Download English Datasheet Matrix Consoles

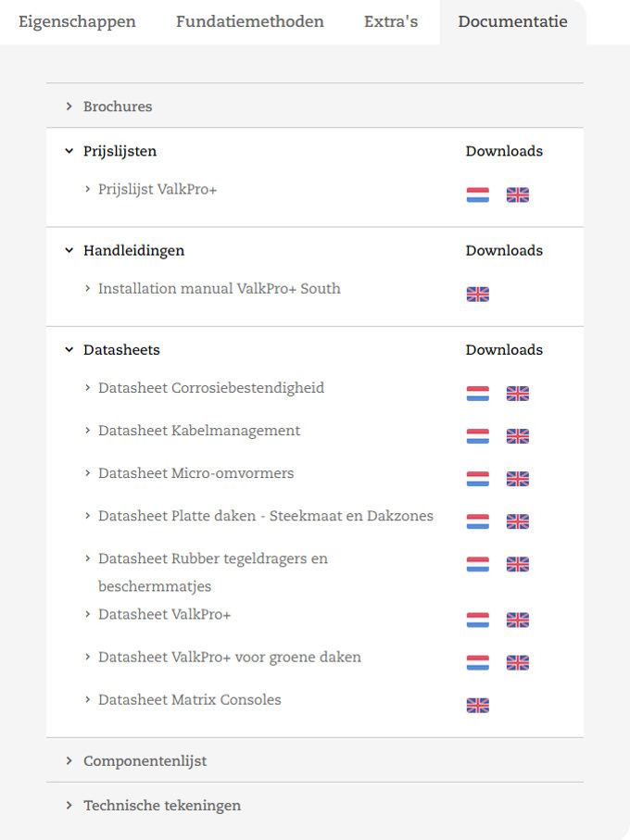point(477,706)
